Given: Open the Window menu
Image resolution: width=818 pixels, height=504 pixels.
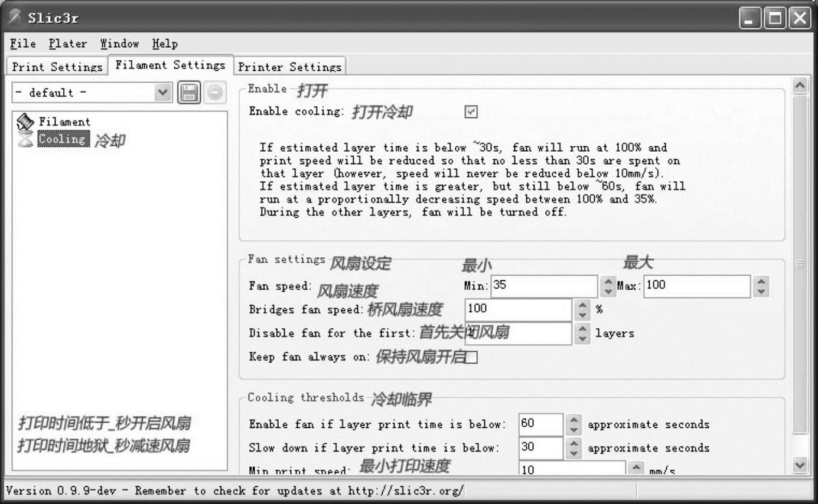Looking at the screenshot, I should point(119,44).
